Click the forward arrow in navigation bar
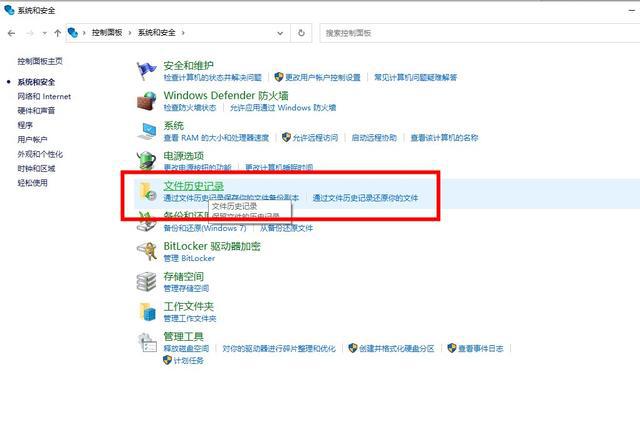The height and width of the screenshot is (448, 640). click(30, 33)
